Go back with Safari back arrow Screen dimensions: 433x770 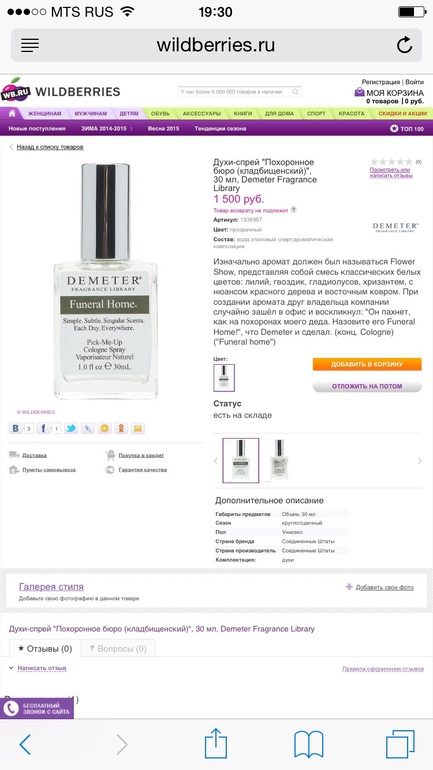click(x=25, y=745)
